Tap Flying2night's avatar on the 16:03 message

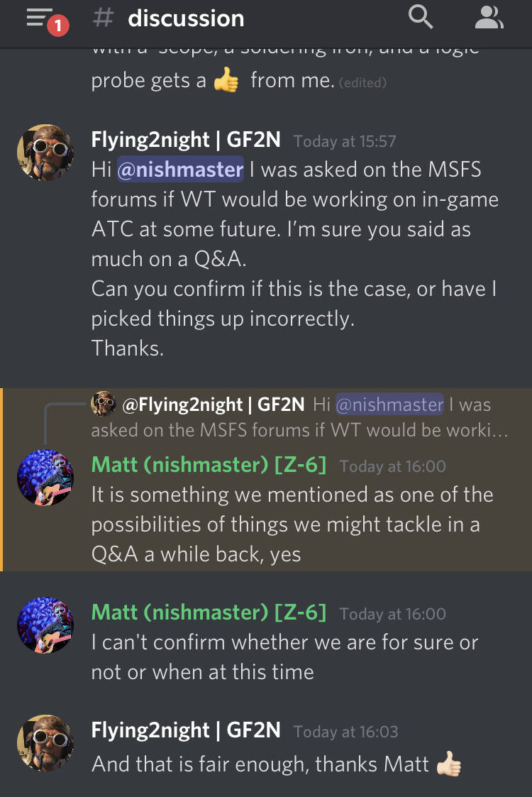[x=45, y=742]
